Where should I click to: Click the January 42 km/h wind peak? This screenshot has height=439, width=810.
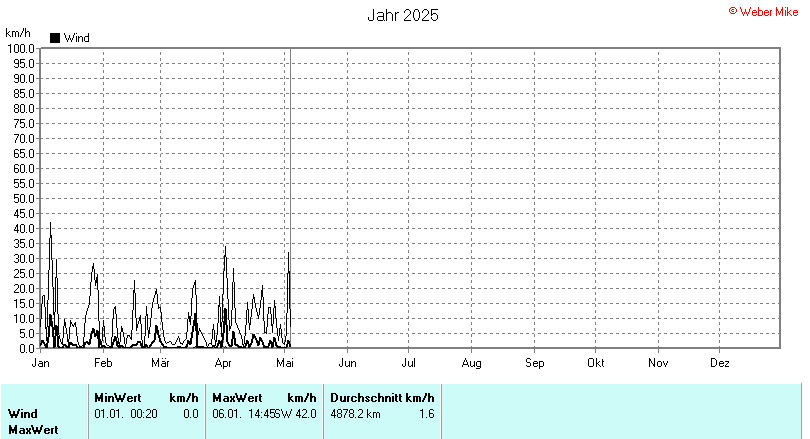pyautogui.click(x=50, y=223)
